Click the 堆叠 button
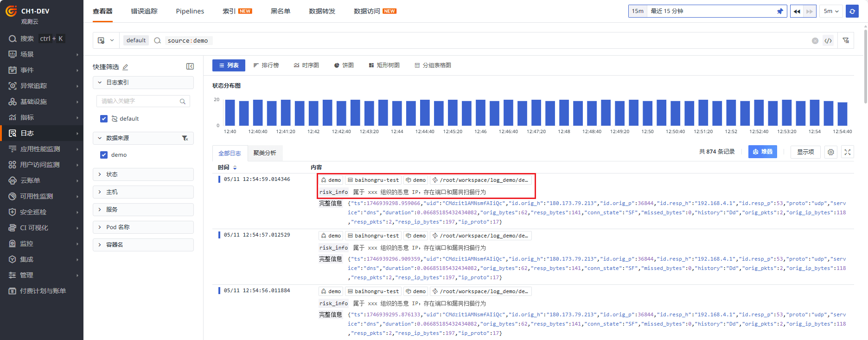The height and width of the screenshot is (340, 868). tap(763, 152)
